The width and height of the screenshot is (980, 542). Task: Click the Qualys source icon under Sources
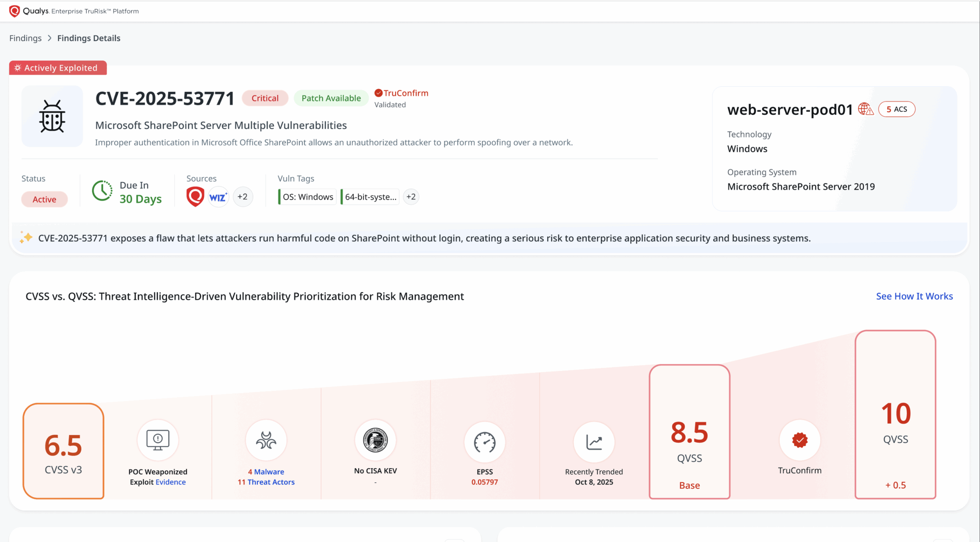tap(195, 196)
